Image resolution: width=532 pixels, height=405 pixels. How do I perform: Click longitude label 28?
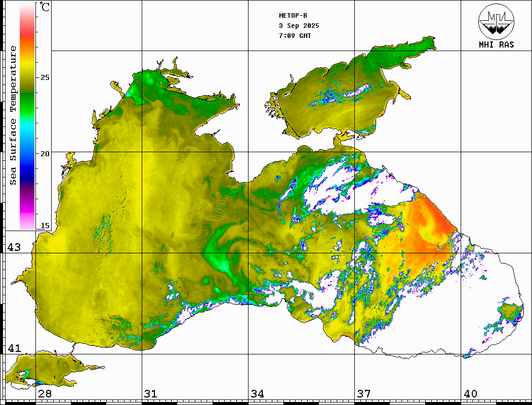click(x=45, y=394)
